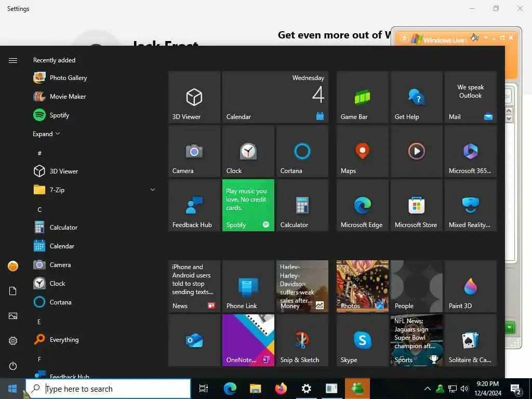Open Task View on the taskbar
Image resolution: width=532 pixels, height=399 pixels.
204,389
